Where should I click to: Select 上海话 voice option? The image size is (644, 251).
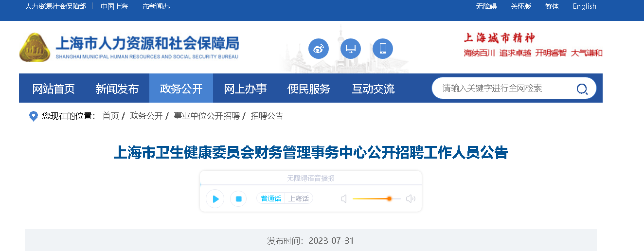pyautogui.click(x=299, y=198)
